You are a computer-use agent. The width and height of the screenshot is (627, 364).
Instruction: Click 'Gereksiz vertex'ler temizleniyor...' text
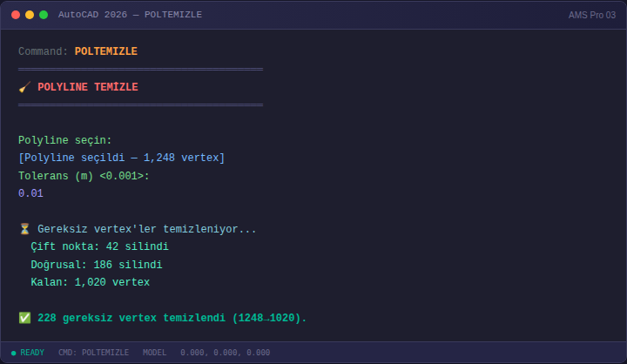(147, 229)
